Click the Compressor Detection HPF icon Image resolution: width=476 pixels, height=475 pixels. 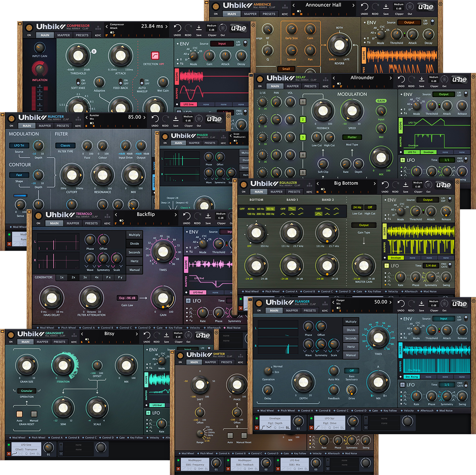pos(155,56)
